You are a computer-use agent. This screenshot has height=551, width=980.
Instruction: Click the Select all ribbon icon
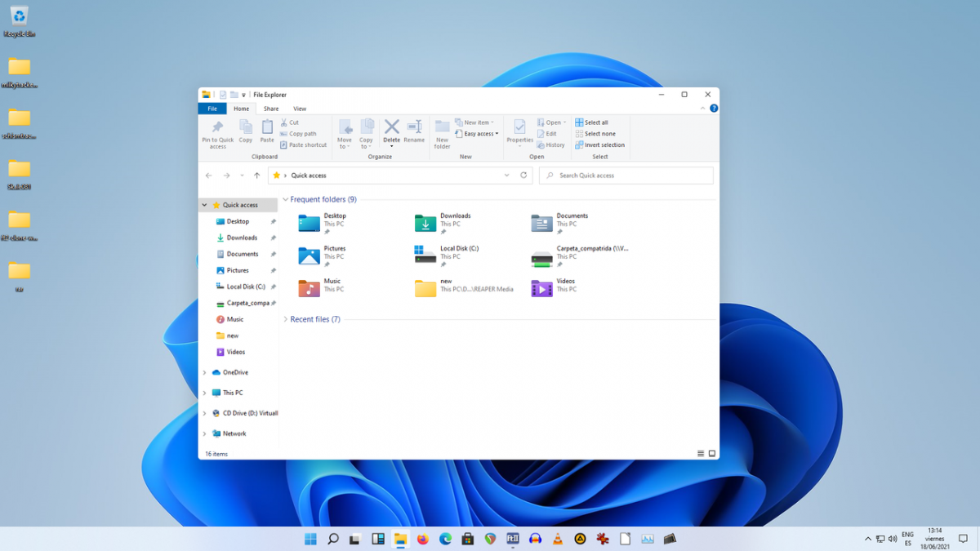(579, 122)
